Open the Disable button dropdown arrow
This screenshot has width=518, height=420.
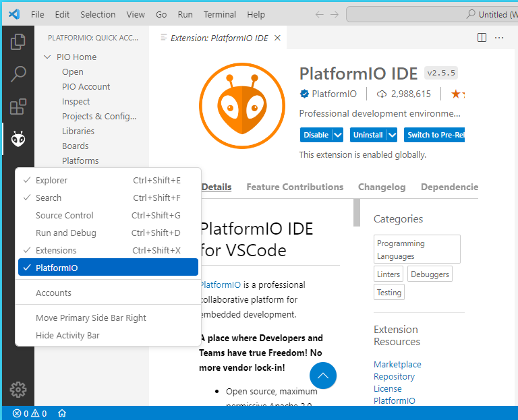pyautogui.click(x=338, y=135)
